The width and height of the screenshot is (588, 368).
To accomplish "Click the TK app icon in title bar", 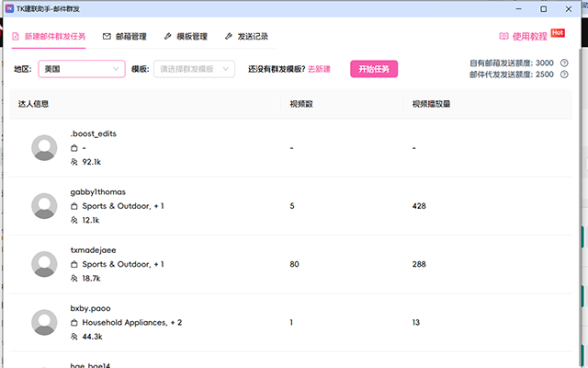I will pyautogui.click(x=9, y=8).
